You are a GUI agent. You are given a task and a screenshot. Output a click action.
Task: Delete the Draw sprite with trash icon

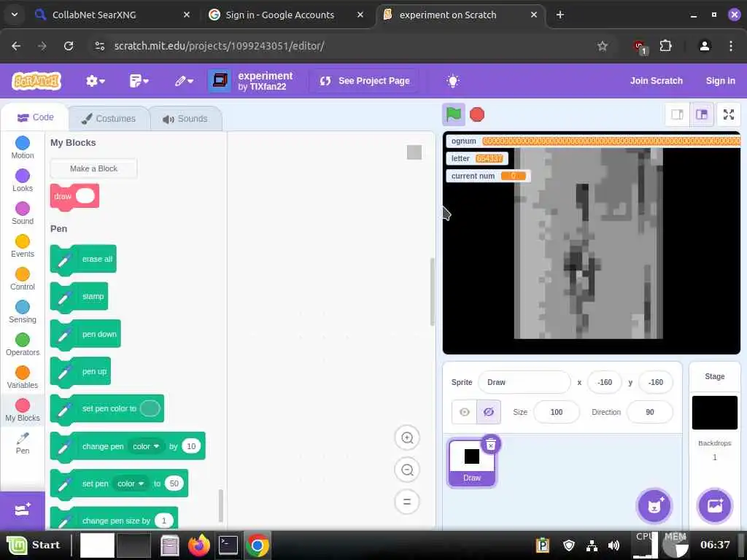490,445
